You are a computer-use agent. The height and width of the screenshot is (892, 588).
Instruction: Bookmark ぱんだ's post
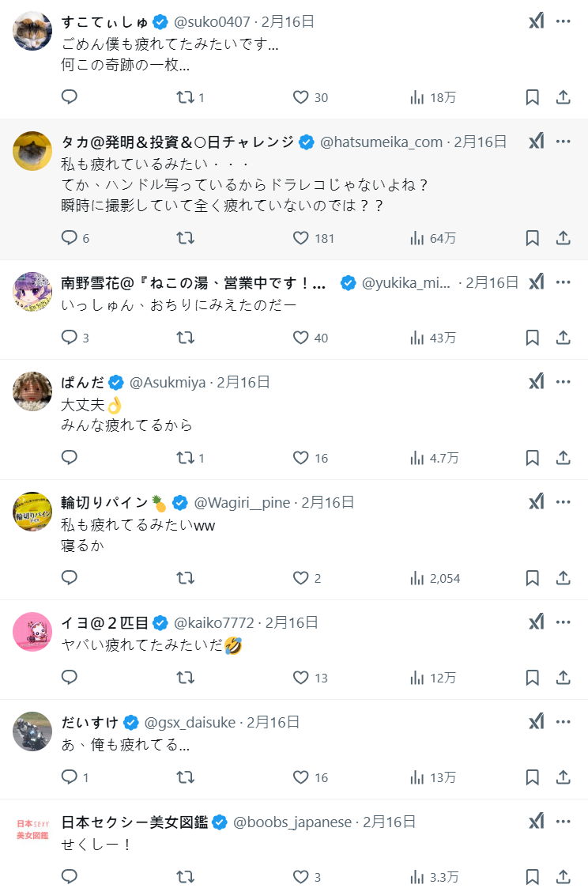click(533, 458)
